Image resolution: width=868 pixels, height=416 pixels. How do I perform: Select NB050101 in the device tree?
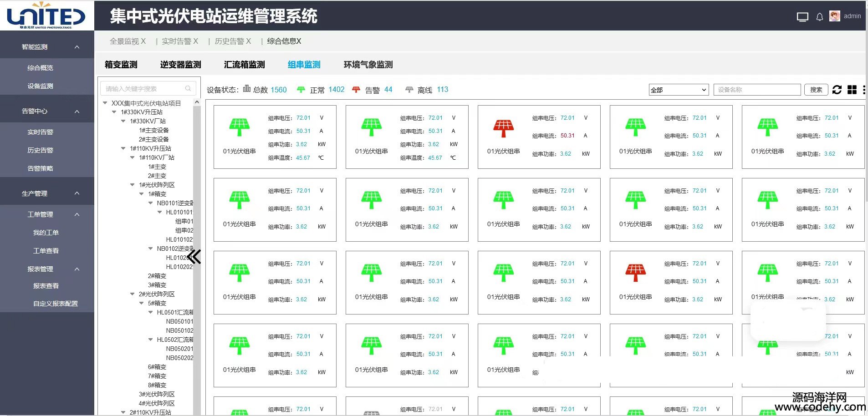[x=180, y=321]
